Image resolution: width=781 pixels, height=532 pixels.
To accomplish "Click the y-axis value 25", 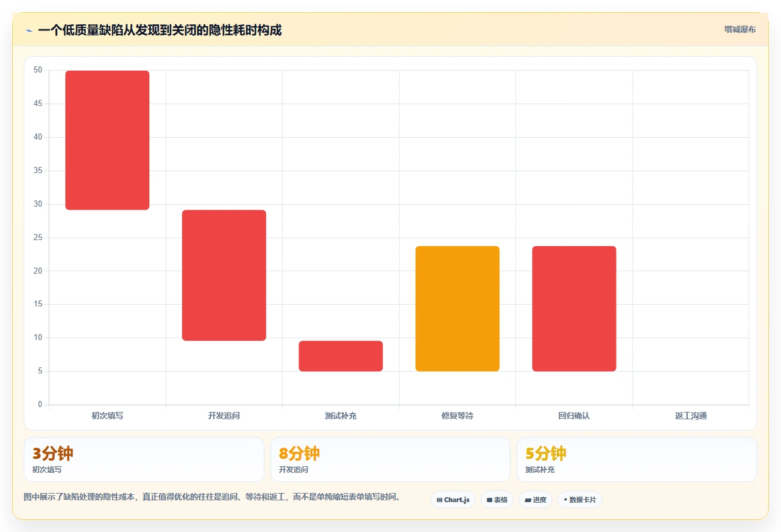I will coord(38,238).
